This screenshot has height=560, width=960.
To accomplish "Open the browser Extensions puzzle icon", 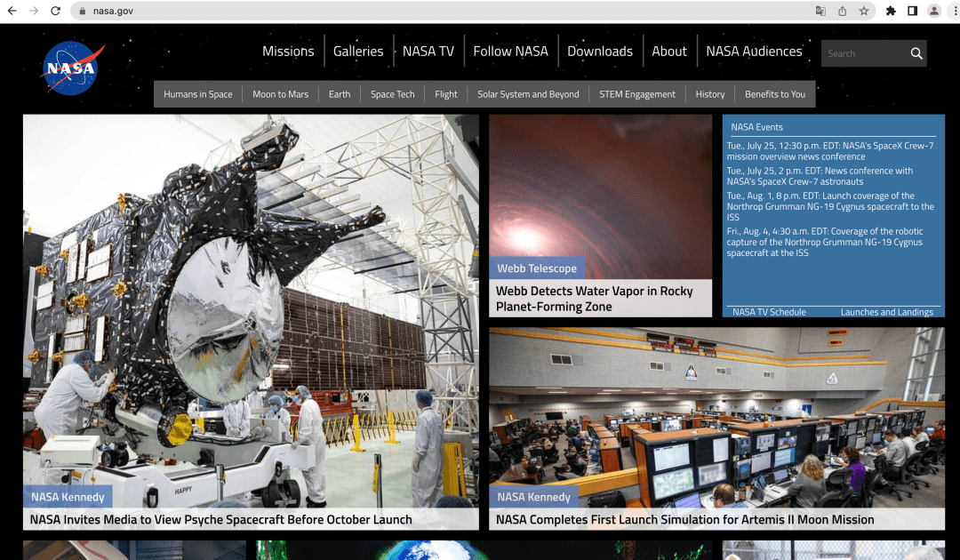I will click(891, 11).
